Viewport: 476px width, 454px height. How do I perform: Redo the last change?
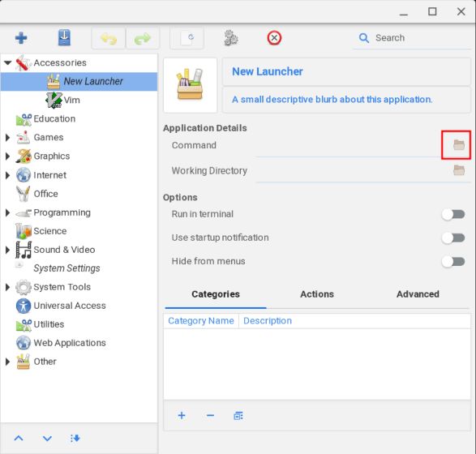click(x=143, y=39)
